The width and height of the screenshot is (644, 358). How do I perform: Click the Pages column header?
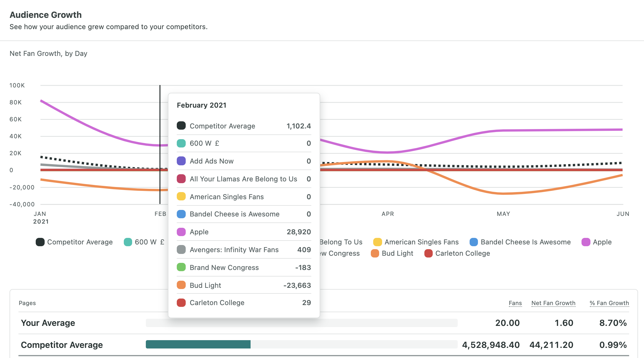(x=27, y=303)
